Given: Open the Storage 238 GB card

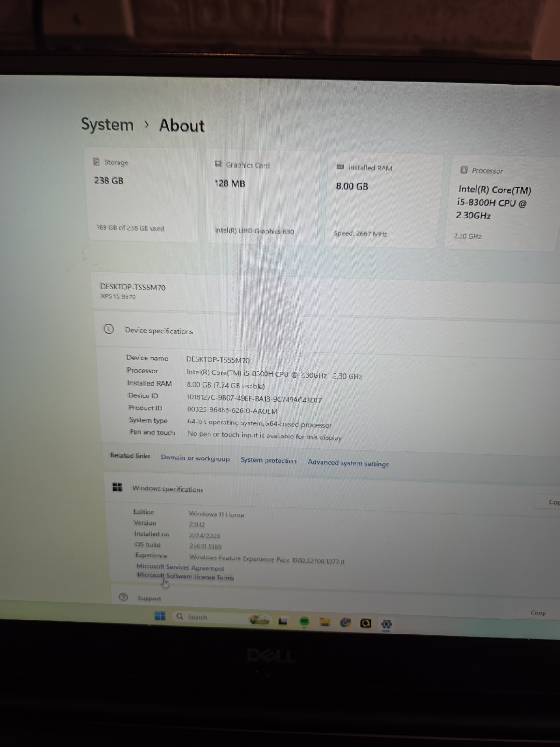Looking at the screenshot, I should coord(142,195).
